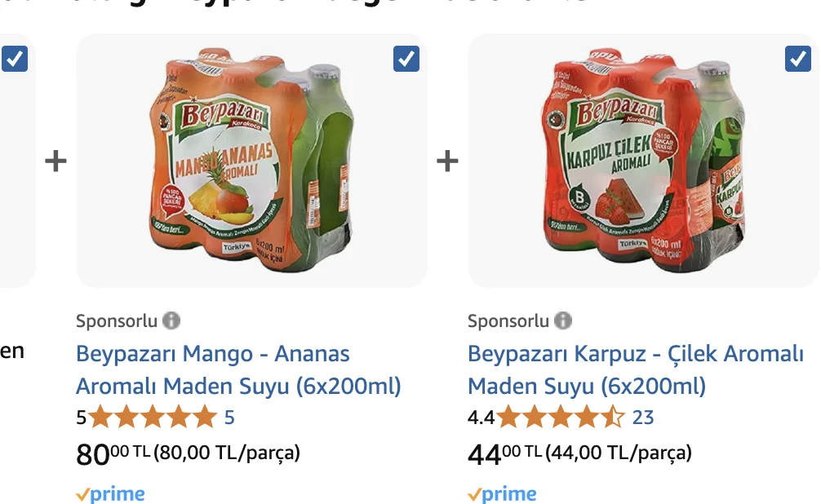This screenshot has width=821, height=504.
Task: Uncheck the Karpuz - Çilek product checkbox
Action: (x=797, y=59)
